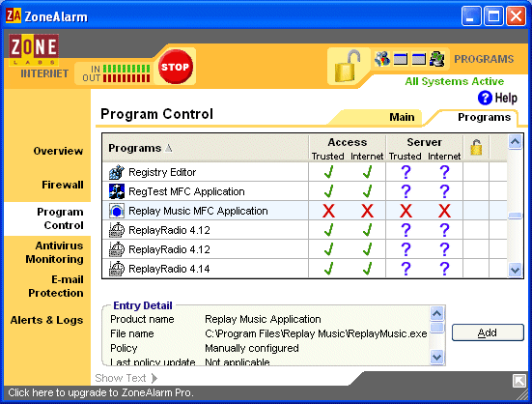
Task: Click the Add button
Action: coord(488,332)
